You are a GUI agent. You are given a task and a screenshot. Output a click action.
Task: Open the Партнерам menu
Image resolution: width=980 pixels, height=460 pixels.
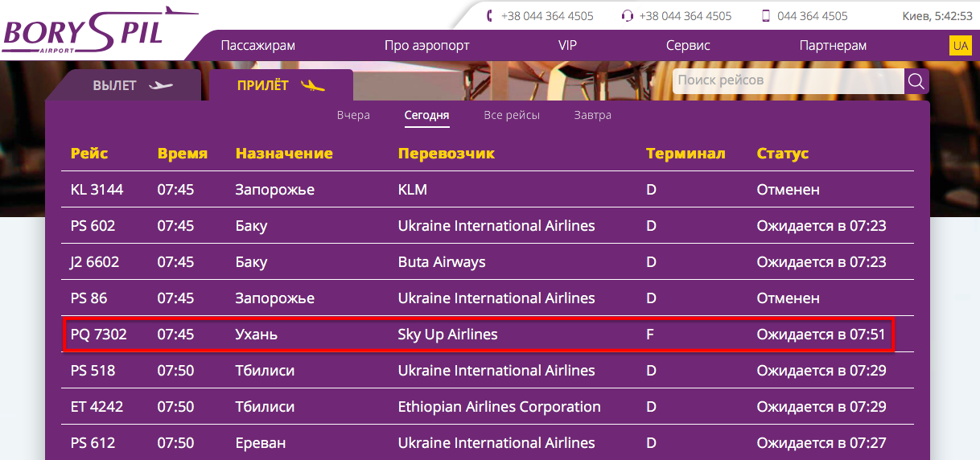833,46
